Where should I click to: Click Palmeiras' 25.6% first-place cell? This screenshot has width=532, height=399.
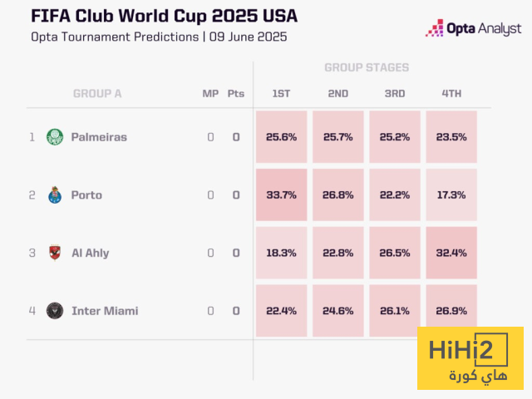pyautogui.click(x=281, y=137)
